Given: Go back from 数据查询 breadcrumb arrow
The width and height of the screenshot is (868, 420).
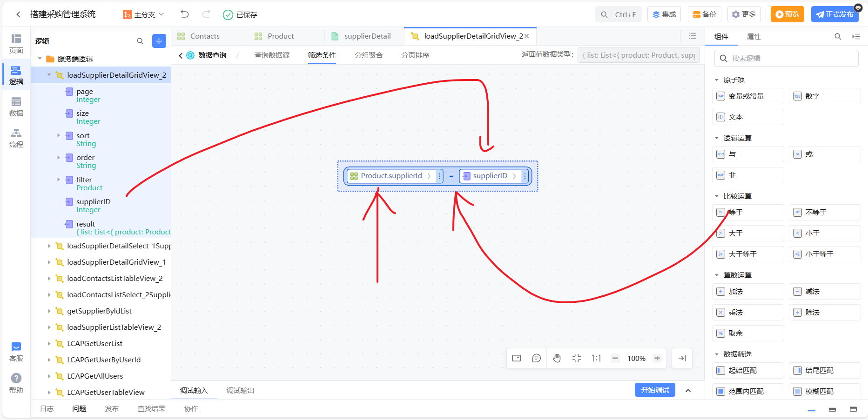Looking at the screenshot, I should [181, 55].
